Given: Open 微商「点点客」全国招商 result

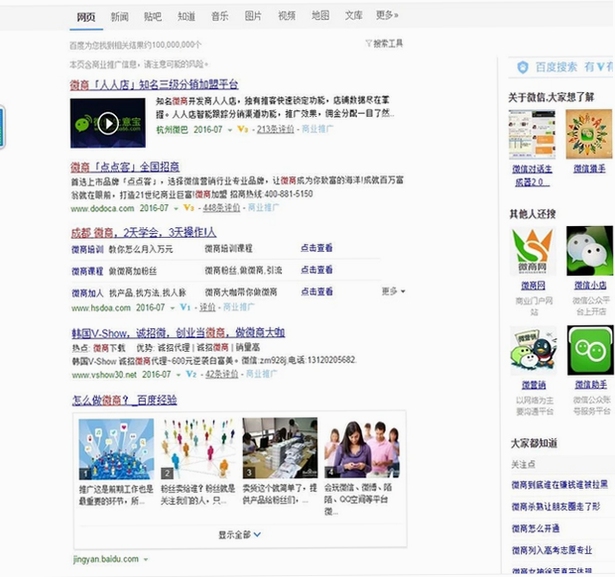Looking at the screenshot, I should click(x=125, y=167).
